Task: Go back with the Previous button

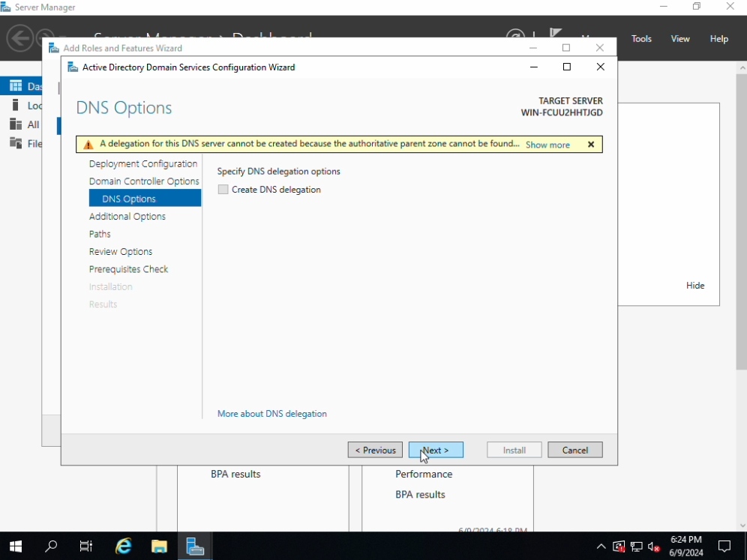Action: (375, 450)
